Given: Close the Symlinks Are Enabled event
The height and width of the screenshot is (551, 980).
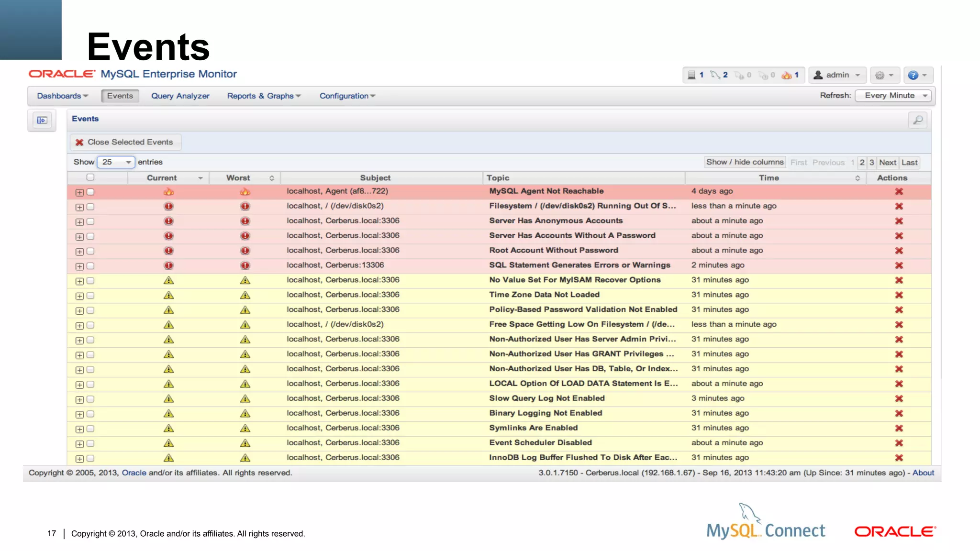Looking at the screenshot, I should [899, 428].
